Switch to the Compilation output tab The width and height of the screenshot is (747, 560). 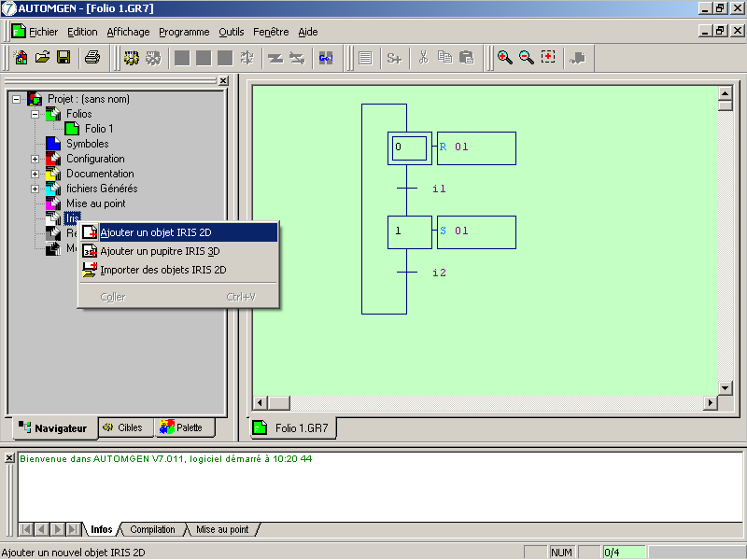[x=152, y=529]
